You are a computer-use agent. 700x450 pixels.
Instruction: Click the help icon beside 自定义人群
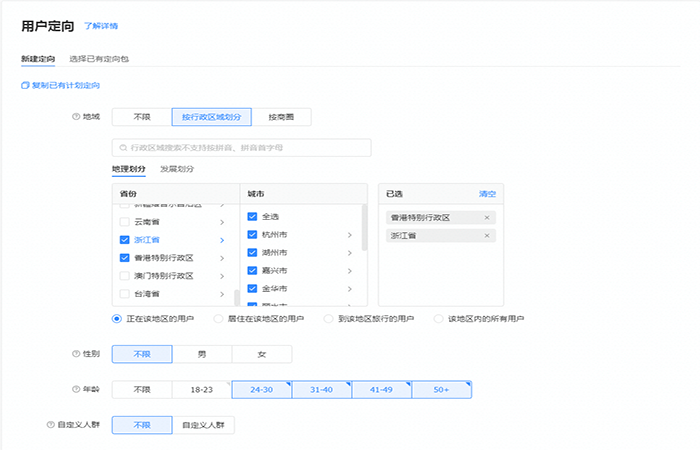click(x=50, y=425)
